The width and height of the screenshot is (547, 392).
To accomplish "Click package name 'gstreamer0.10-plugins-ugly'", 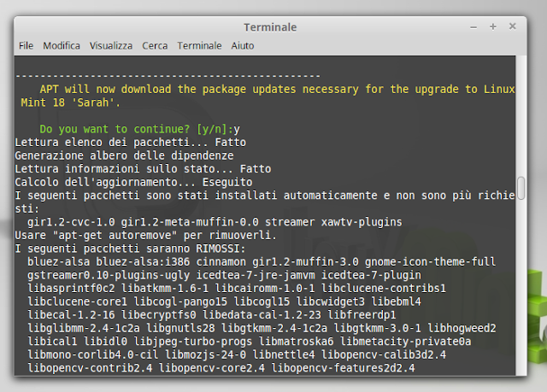I will click(109, 275).
